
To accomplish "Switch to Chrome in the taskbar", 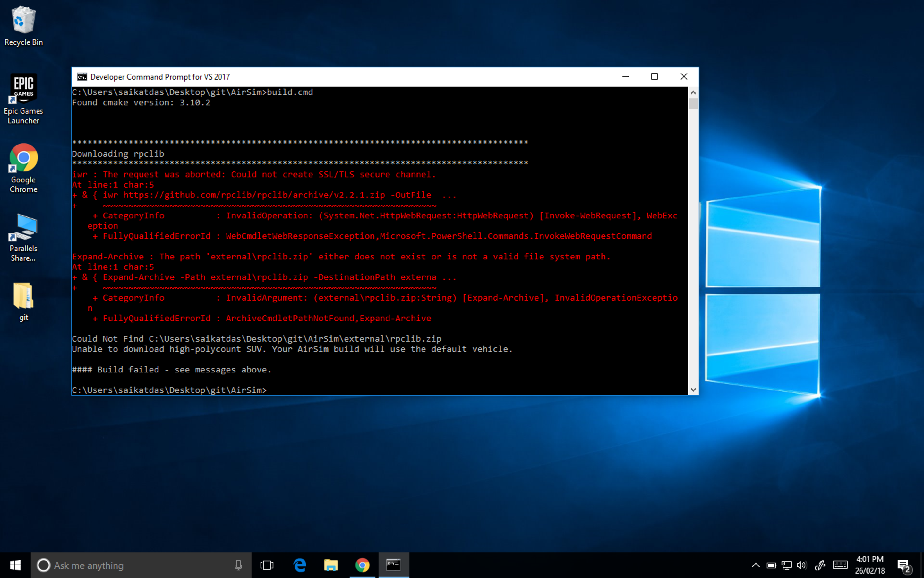I will pyautogui.click(x=362, y=565).
